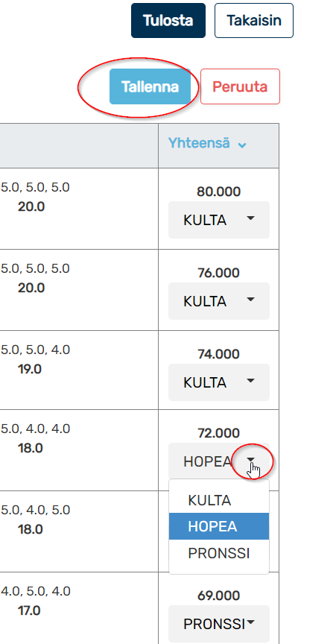
Task: Click the dropdown arrow in the 74.000 row
Action: click(x=250, y=381)
